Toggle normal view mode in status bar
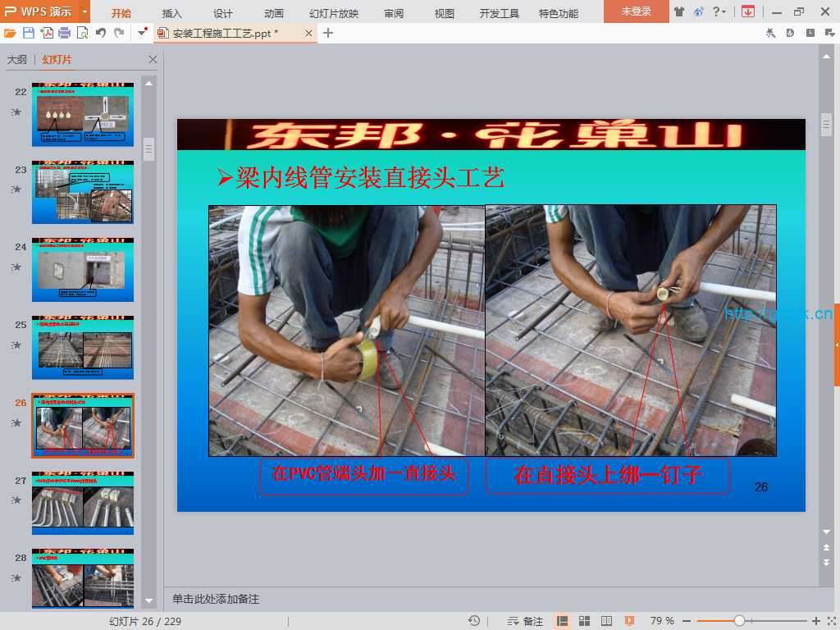The height and width of the screenshot is (630, 840). pos(563,621)
